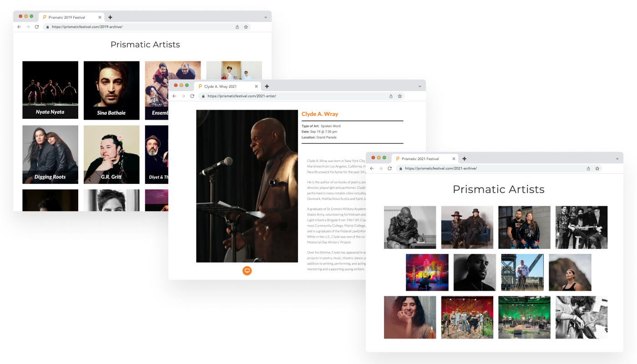Viewport: 637px width, 364px height.
Task: Open 2021 thumbnail of man writing in black-and-white
Action: click(410, 227)
